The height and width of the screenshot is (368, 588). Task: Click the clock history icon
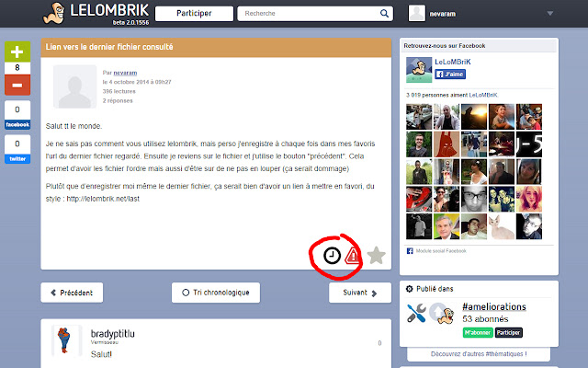pyautogui.click(x=332, y=256)
